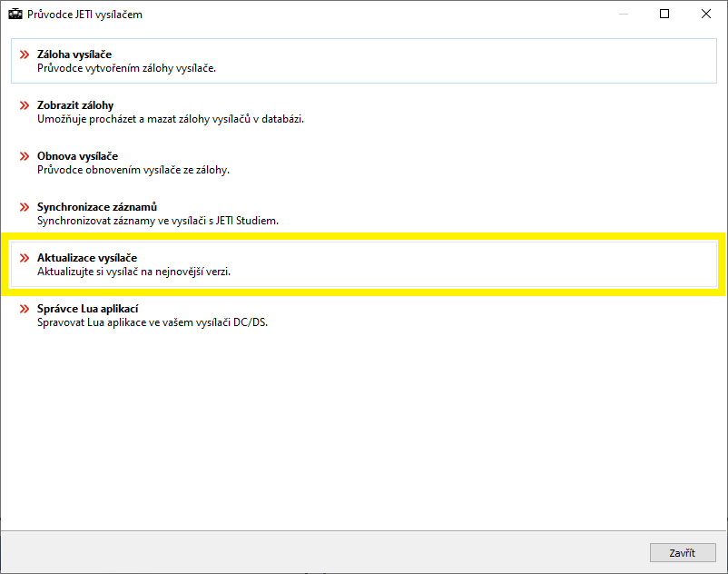Image resolution: width=728 pixels, height=574 pixels.
Task: Close the Průvodce JETI vysílačem window
Action: tap(705, 14)
